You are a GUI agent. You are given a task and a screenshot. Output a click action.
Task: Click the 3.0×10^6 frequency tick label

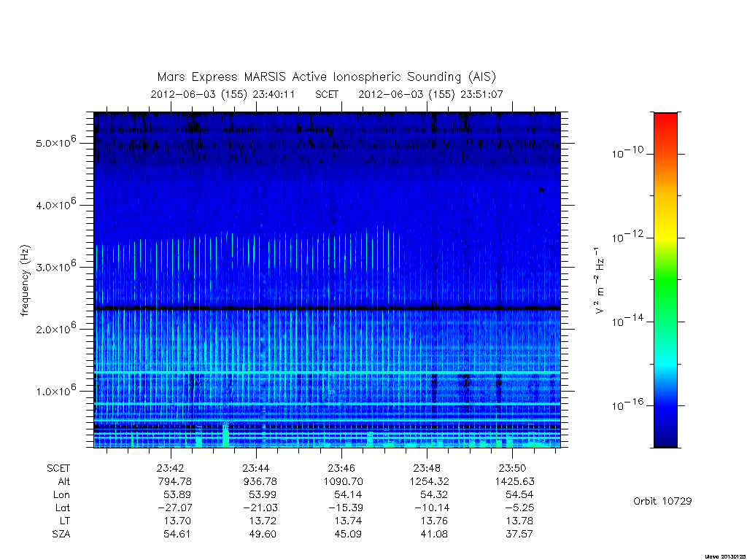[55, 265]
